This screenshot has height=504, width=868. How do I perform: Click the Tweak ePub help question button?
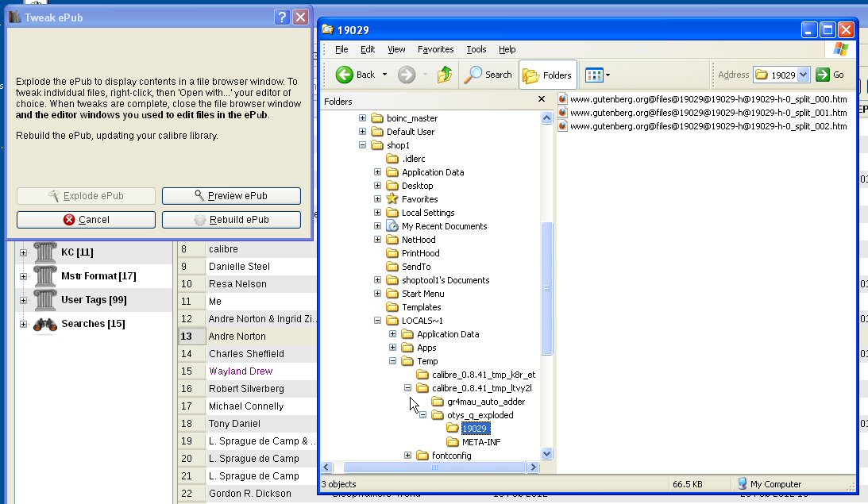282,17
